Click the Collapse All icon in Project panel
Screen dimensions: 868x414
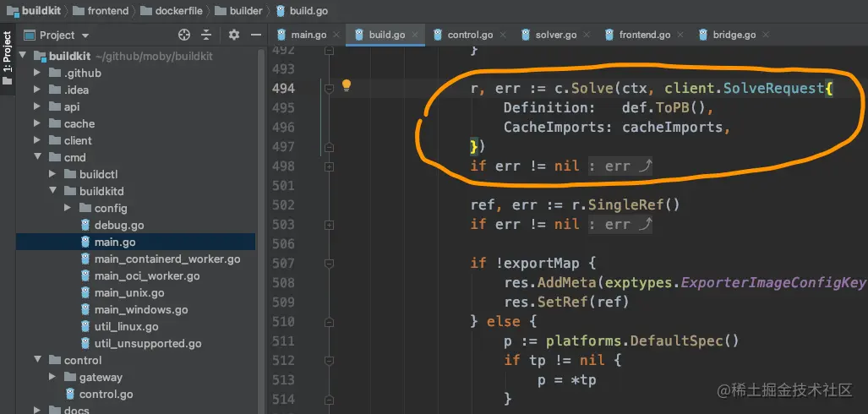[206, 35]
